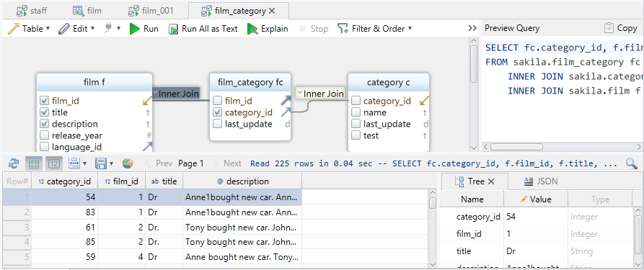The height and width of the screenshot is (270, 644).
Task: Open the save results dropdown
Action: pyautogui.click(x=105, y=163)
